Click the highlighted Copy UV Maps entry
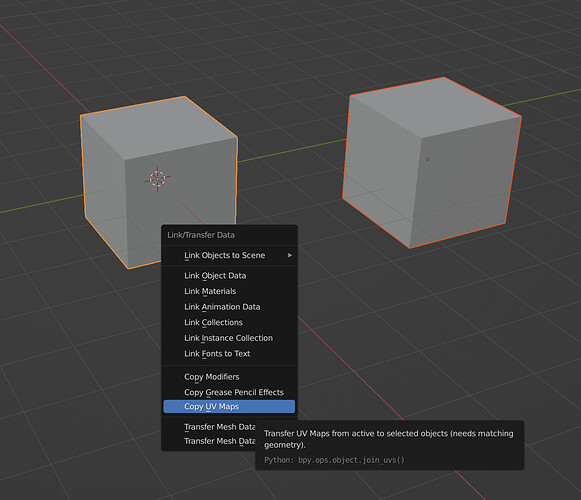The image size is (581, 500). click(229, 407)
